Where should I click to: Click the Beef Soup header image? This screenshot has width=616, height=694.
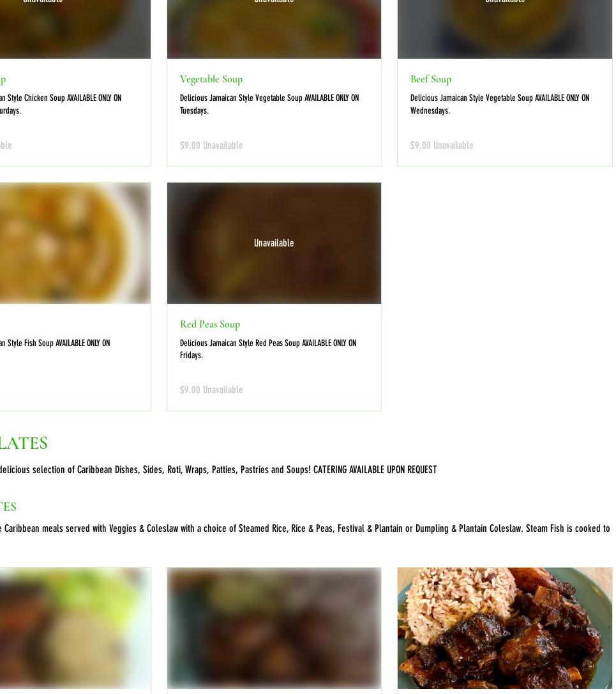[505, 29]
